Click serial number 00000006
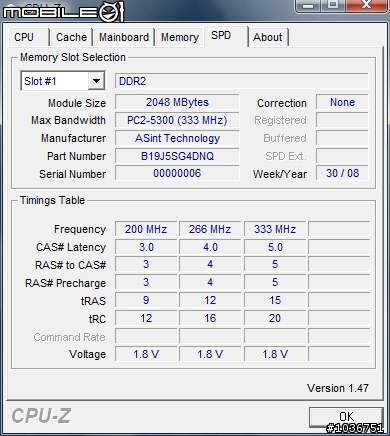 [x=177, y=173]
